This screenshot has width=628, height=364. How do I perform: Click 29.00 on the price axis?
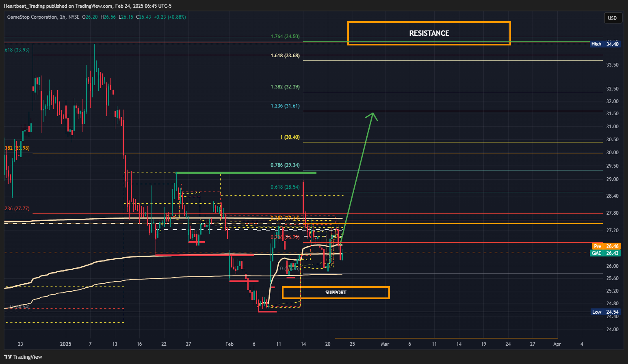[612, 179]
